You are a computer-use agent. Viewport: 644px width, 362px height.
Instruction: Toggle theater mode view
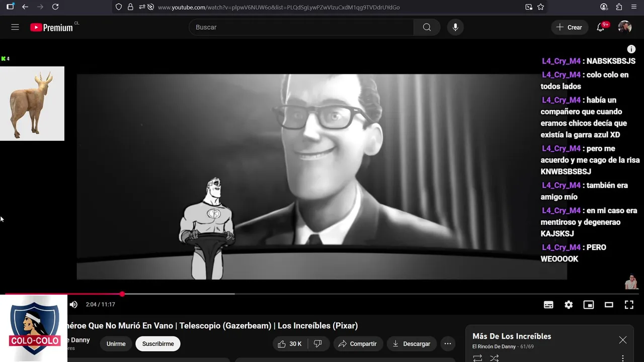click(x=609, y=305)
